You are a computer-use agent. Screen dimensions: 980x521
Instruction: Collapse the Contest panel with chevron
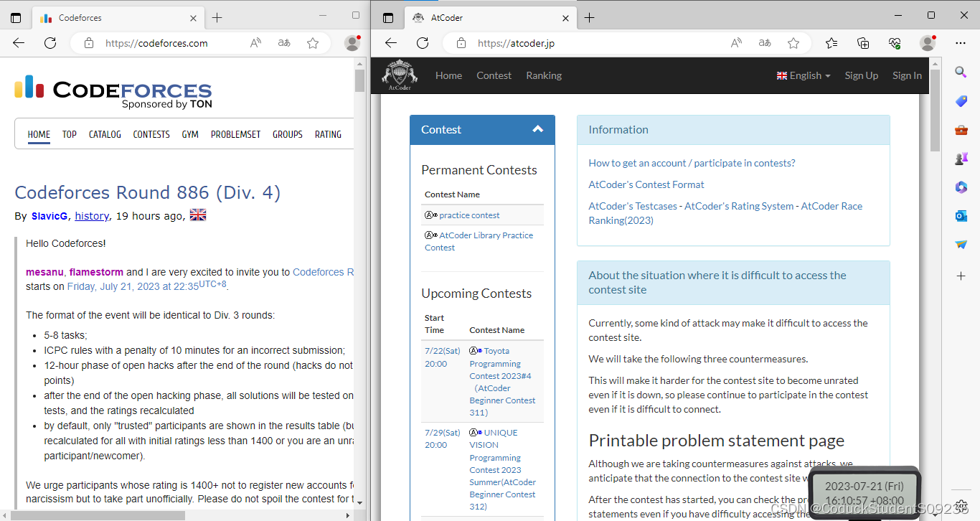click(538, 129)
